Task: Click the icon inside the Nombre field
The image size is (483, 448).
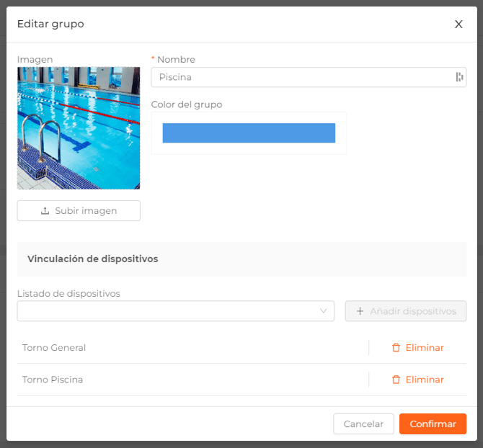Action: [x=459, y=77]
